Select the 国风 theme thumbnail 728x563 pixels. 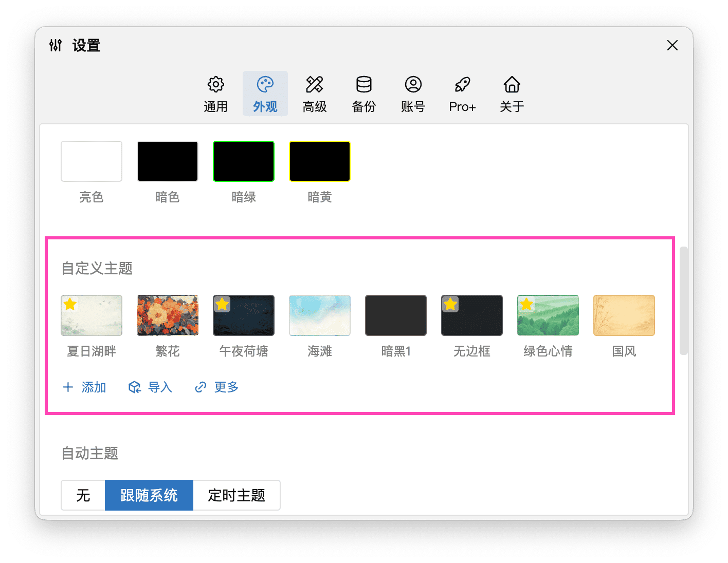coord(624,315)
